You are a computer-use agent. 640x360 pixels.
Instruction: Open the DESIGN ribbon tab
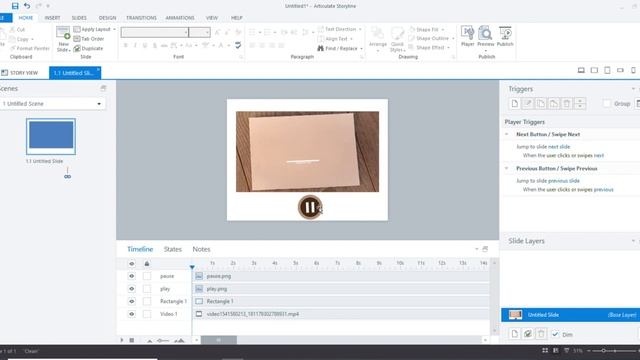pyautogui.click(x=107, y=18)
